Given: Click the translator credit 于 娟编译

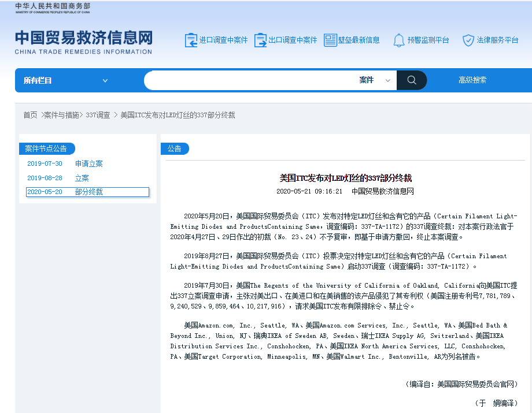Looking at the screenshot, I should (496, 403).
